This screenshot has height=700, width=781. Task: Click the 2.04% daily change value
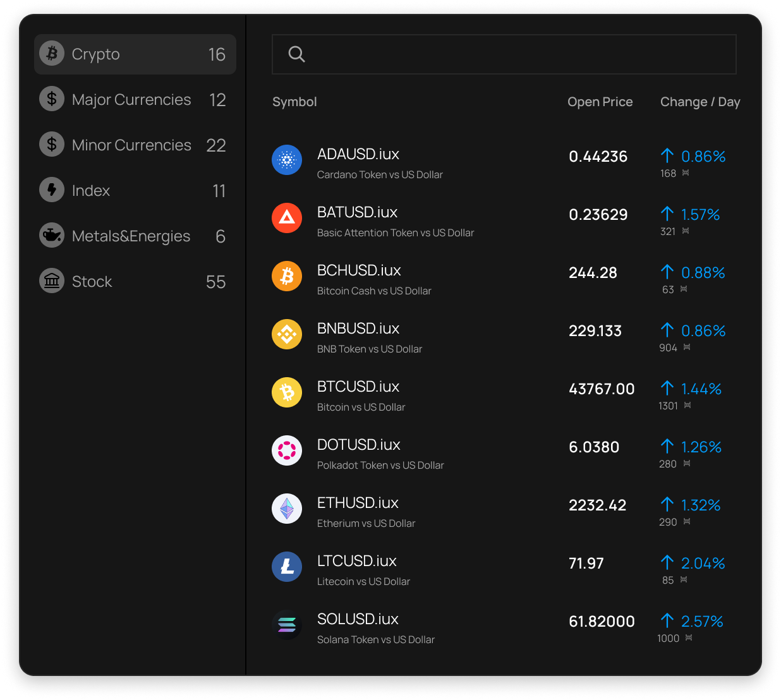703,563
